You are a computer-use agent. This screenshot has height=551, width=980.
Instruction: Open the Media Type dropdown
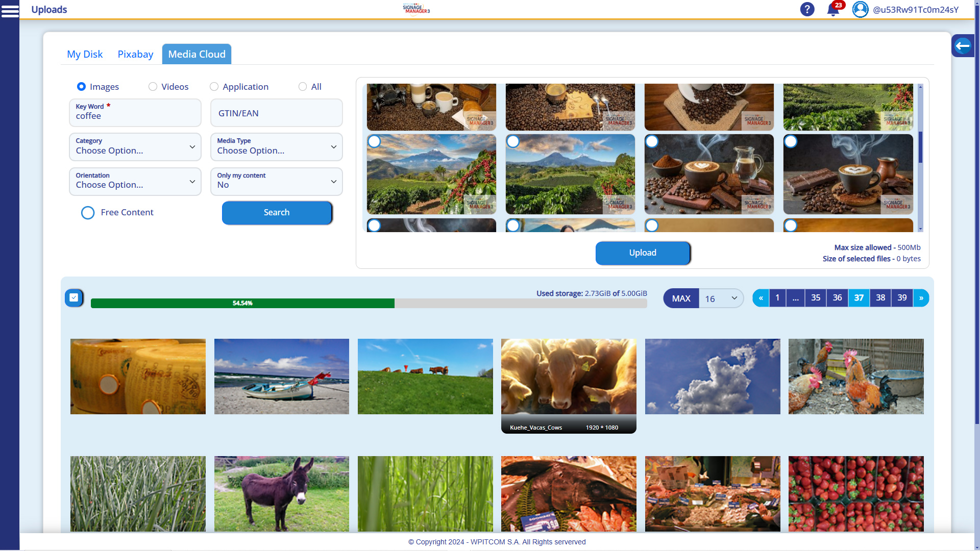(276, 147)
